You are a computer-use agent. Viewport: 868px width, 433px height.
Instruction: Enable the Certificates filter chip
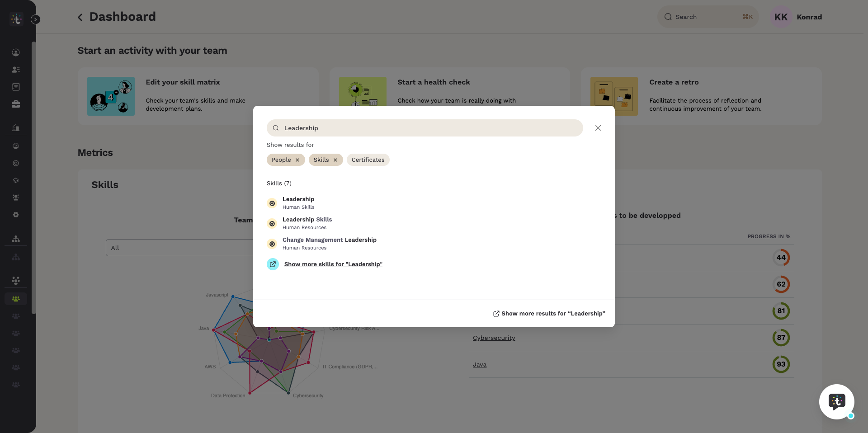click(368, 160)
